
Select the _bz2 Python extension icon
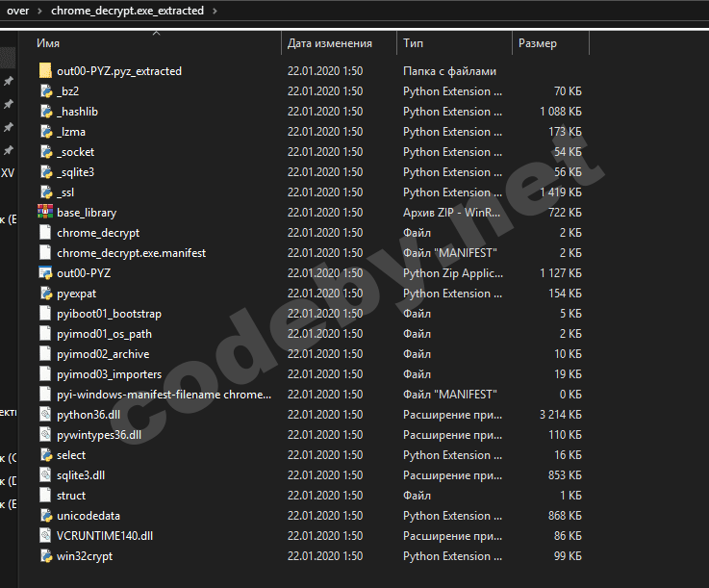[x=45, y=90]
